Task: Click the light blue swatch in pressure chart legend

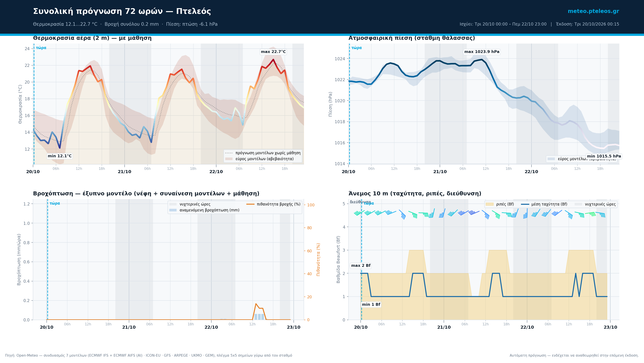Action: (x=551, y=159)
